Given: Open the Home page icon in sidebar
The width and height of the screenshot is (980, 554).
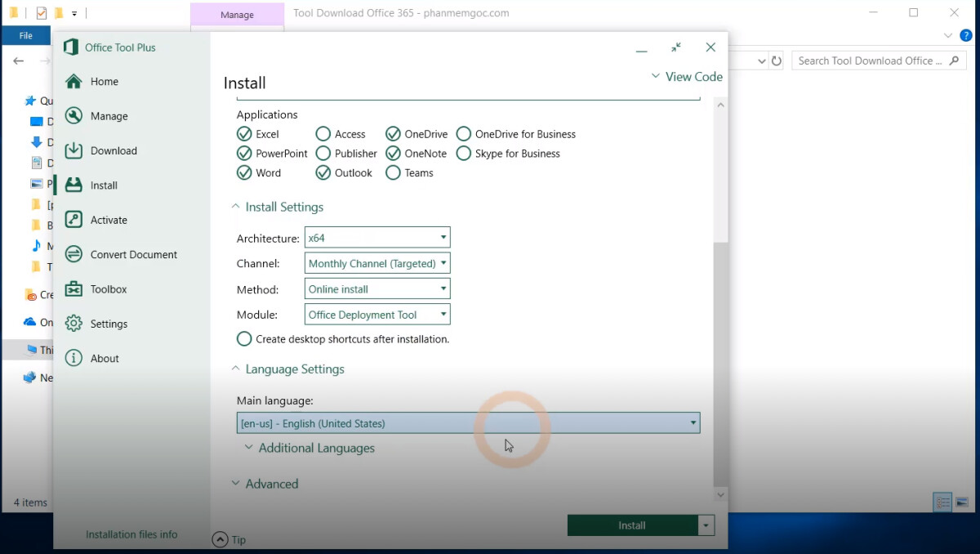Looking at the screenshot, I should click(73, 82).
